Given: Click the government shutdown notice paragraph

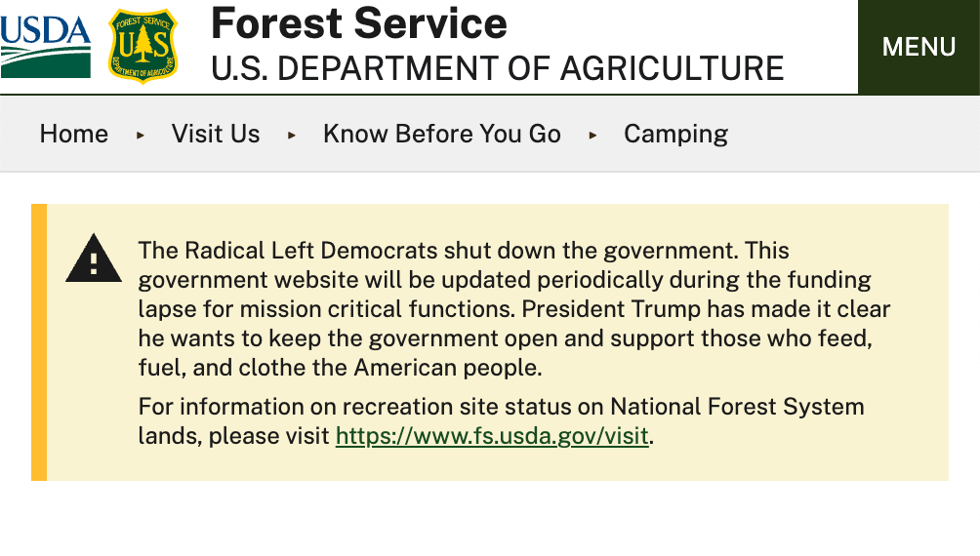Looking at the screenshot, I should coord(513,309).
